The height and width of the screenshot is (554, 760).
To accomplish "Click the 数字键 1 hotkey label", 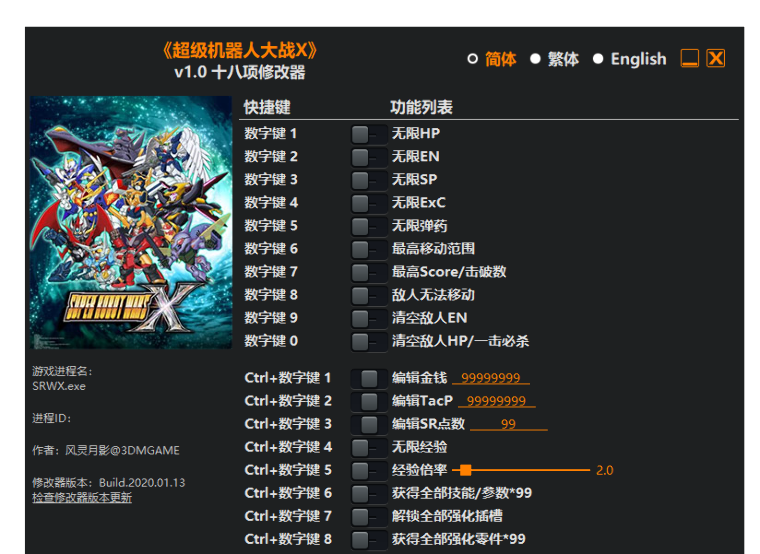I will [270, 133].
